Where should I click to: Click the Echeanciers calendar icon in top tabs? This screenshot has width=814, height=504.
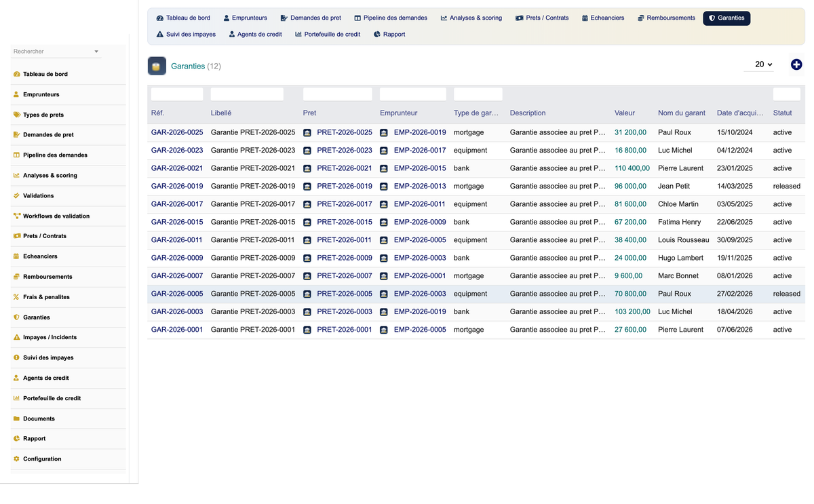(x=585, y=18)
